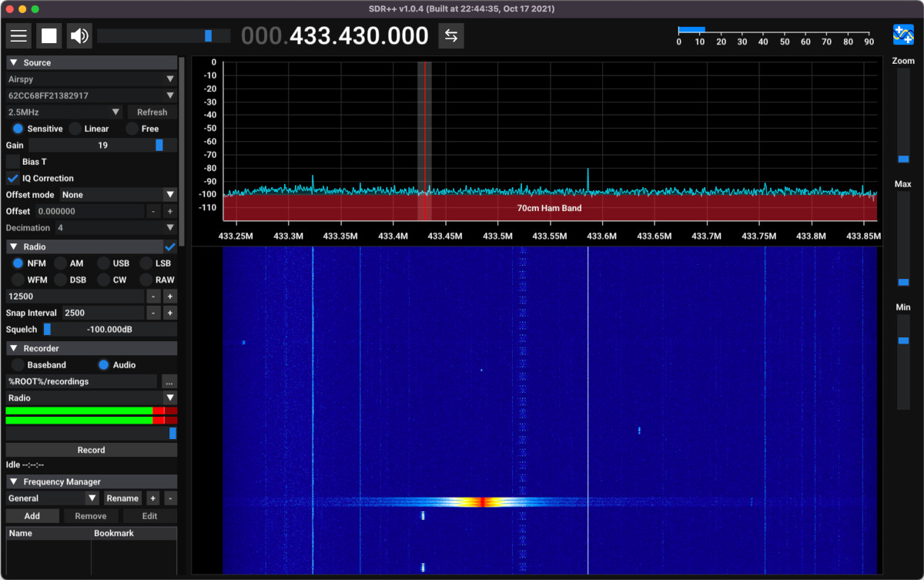Open Offset mode dropdown
Screen dimensions: 924x580
[117, 195]
